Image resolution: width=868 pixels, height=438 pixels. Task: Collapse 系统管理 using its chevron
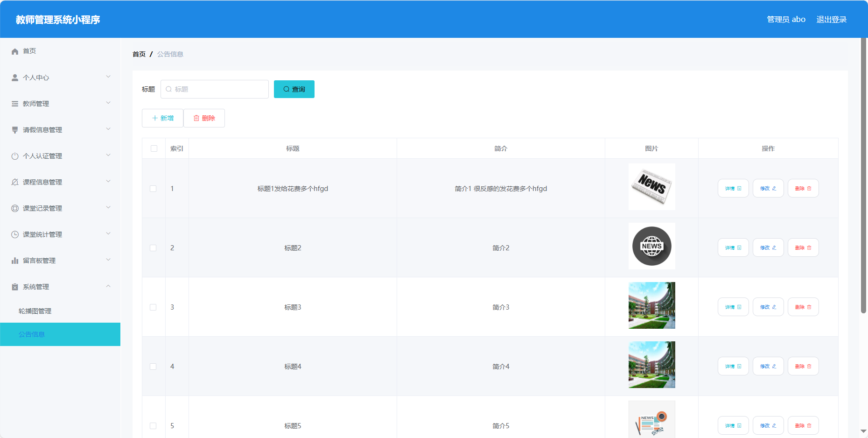click(x=108, y=286)
